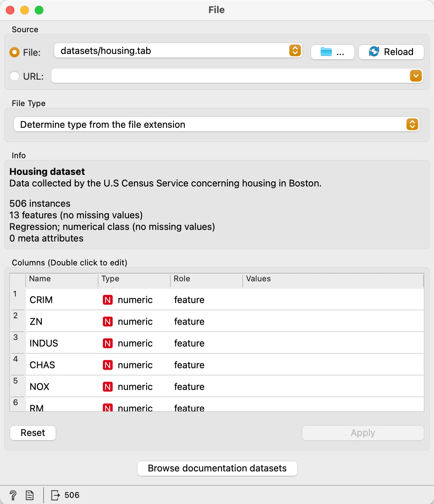Select the CHAS column name
Image resolution: width=434 pixels, height=504 pixels.
tap(42, 365)
